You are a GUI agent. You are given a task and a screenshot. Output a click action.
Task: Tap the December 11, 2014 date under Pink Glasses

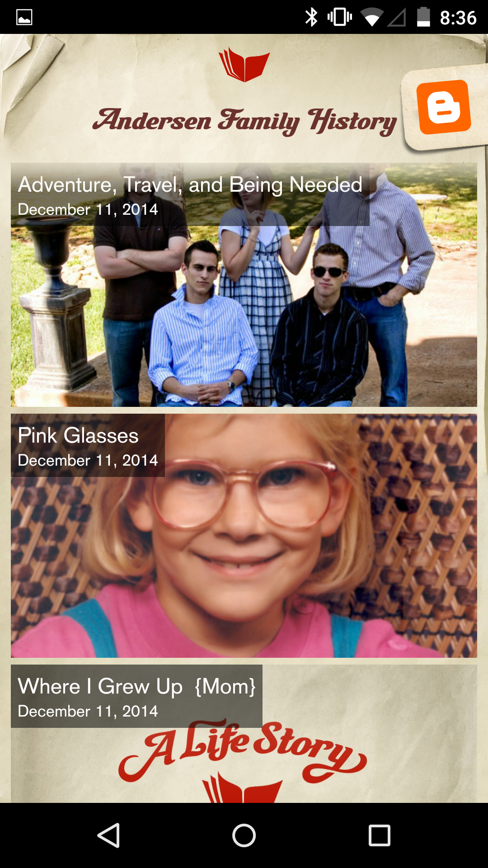tap(88, 460)
